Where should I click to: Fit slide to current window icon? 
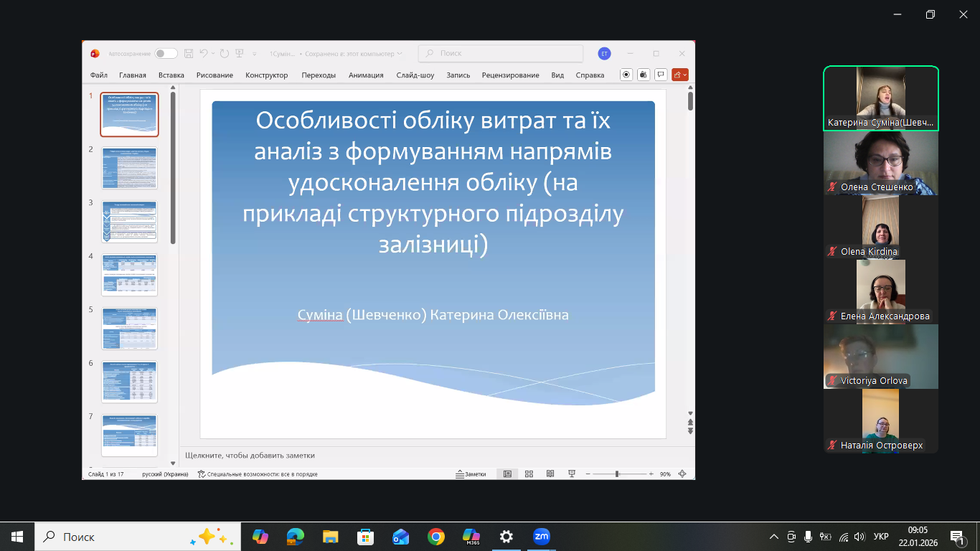coord(682,474)
